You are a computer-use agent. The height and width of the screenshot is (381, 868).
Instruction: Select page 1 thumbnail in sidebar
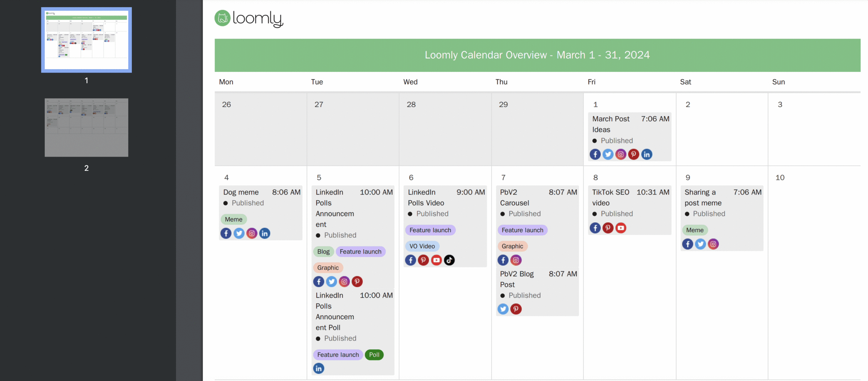pos(86,40)
